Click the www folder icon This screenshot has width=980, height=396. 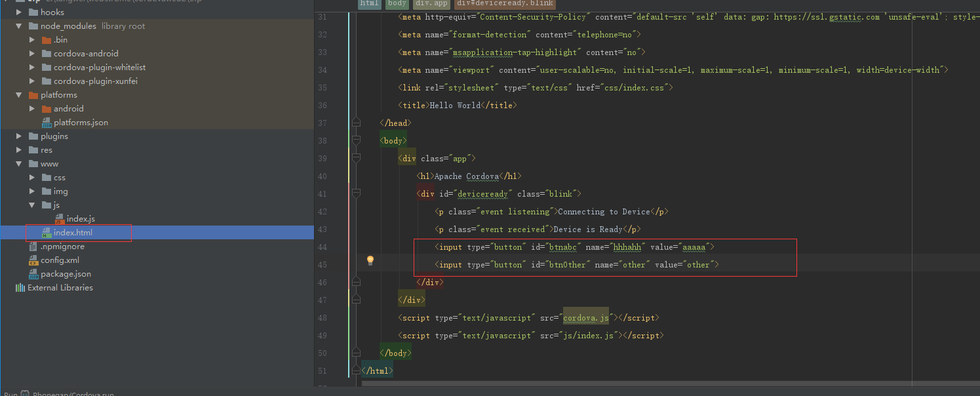coord(33,163)
